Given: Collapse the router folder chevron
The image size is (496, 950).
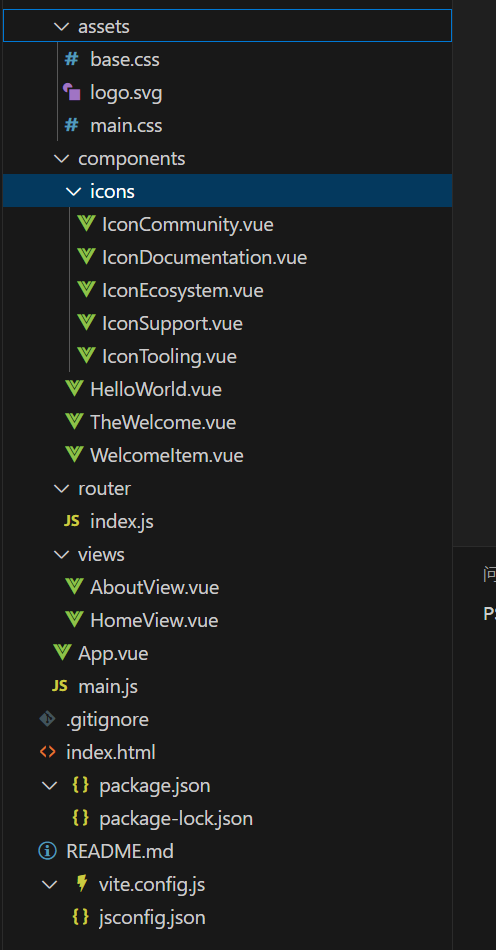Looking at the screenshot, I should (61, 488).
